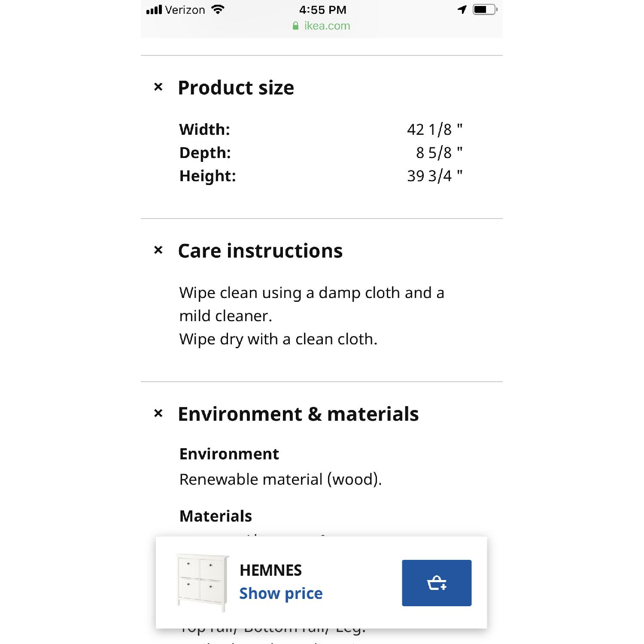Tap the Care instructions heading
The height and width of the screenshot is (644, 644).
click(260, 251)
